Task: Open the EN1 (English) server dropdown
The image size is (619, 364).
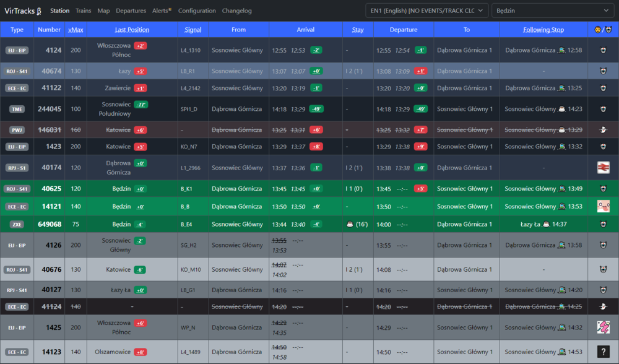Action: (x=426, y=11)
